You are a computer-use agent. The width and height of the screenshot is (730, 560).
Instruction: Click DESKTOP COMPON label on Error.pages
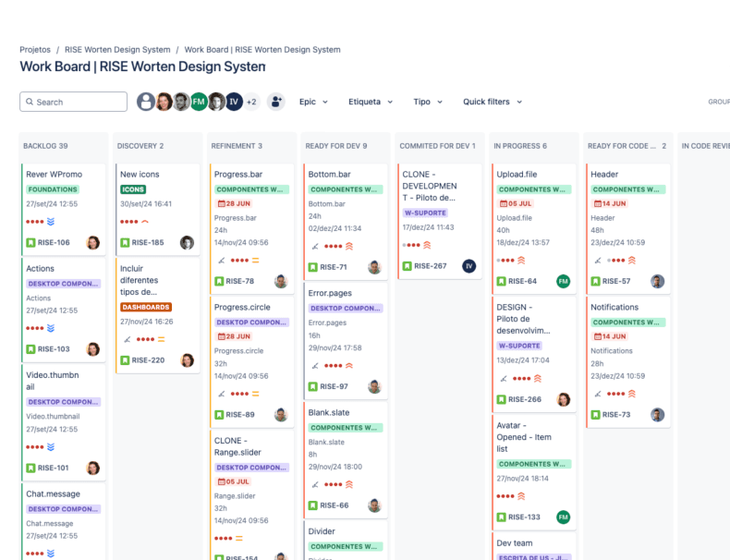point(346,308)
